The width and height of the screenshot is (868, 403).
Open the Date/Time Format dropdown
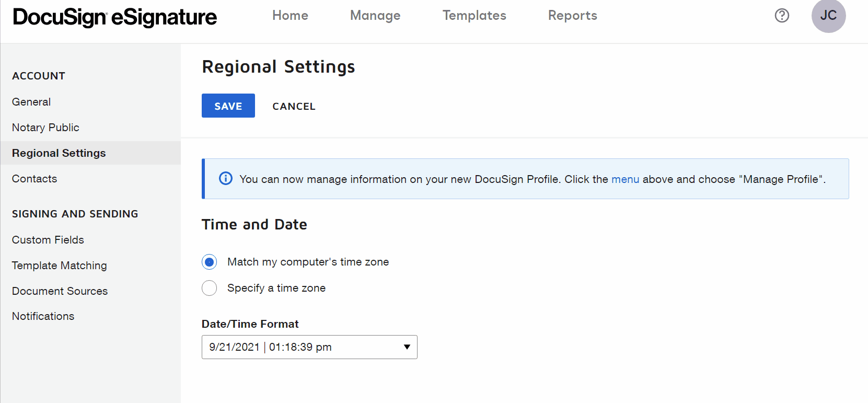click(x=309, y=347)
